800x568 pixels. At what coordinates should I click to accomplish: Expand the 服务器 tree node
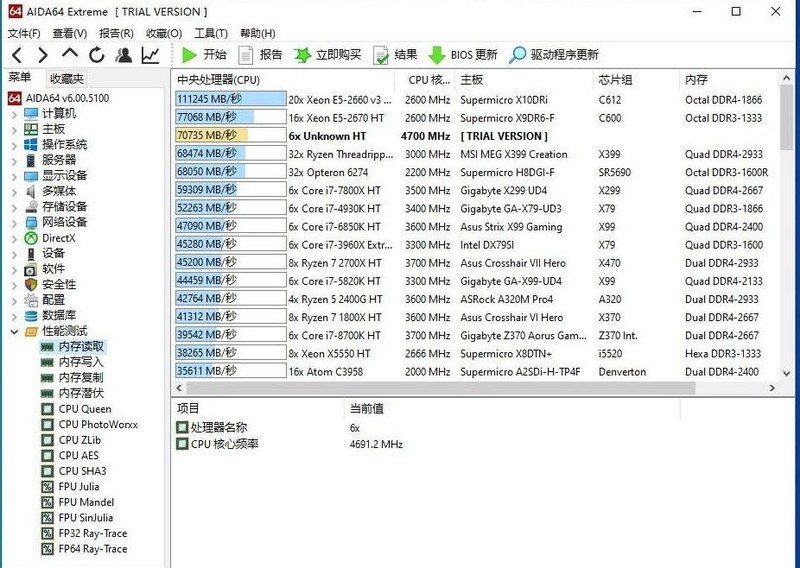coord(14,160)
